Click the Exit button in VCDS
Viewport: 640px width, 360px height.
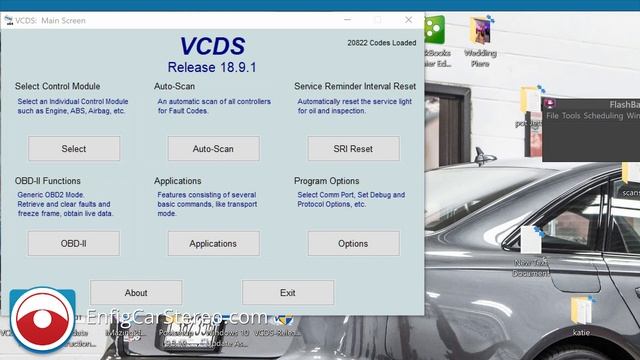coord(288,293)
